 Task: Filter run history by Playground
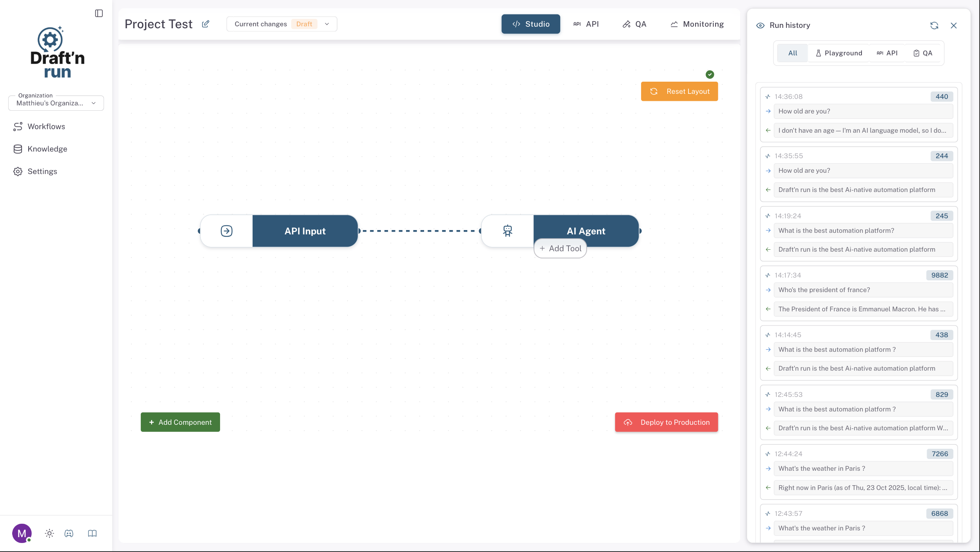coord(838,53)
